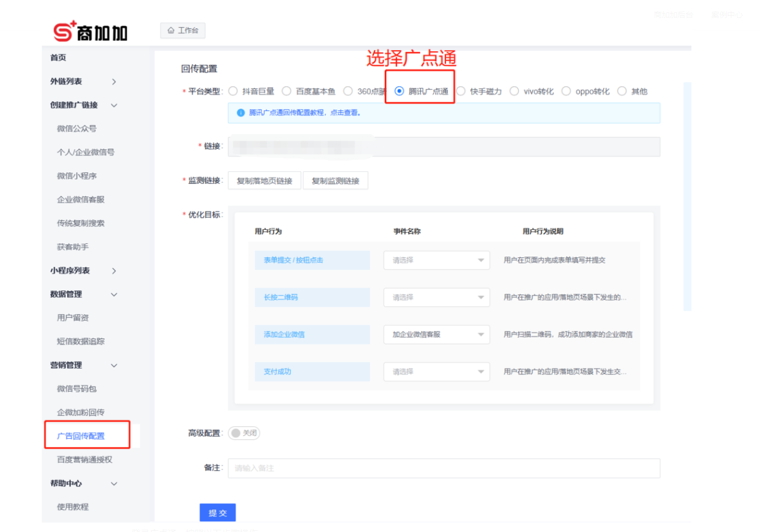Open the 支付成功 event name dropdown
The image size is (761, 532).
pos(437,372)
